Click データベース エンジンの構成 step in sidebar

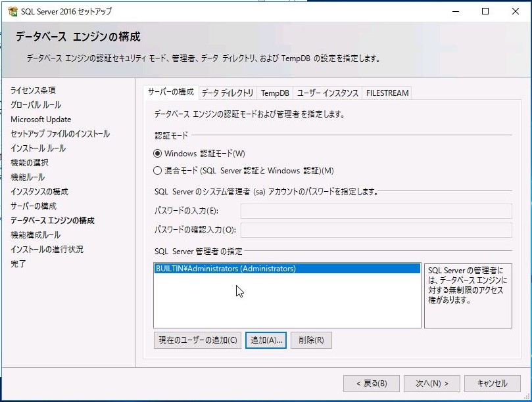52,221
